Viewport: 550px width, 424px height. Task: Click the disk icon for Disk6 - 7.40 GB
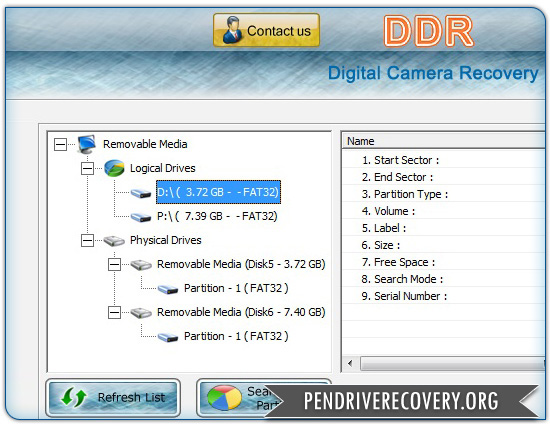(141, 313)
